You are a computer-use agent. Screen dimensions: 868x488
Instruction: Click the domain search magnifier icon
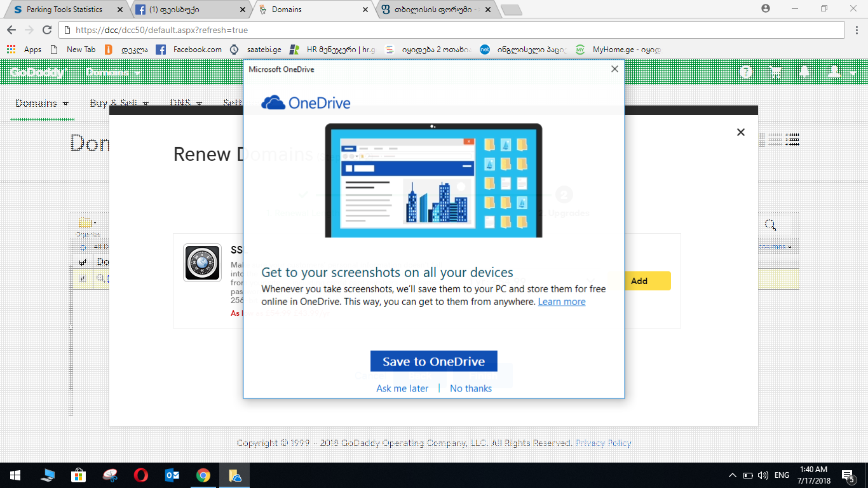(x=770, y=224)
